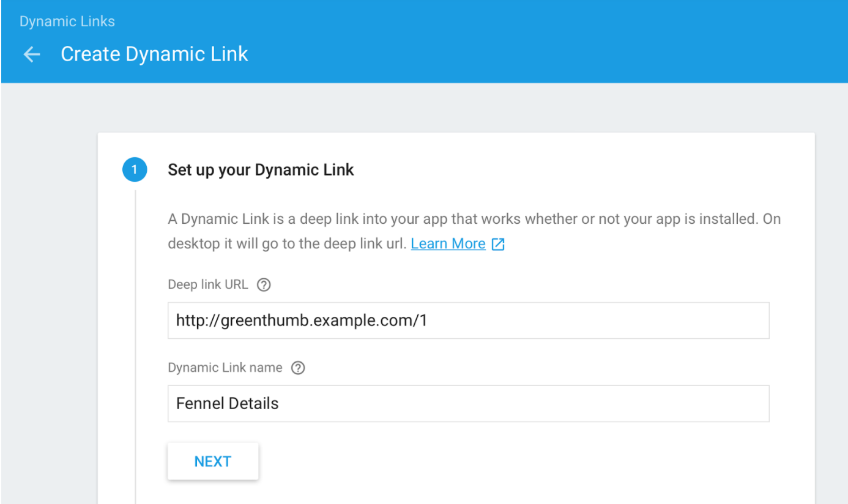The image size is (848, 504).
Task: Click the Create Dynamic Link page title
Action: [x=154, y=54]
